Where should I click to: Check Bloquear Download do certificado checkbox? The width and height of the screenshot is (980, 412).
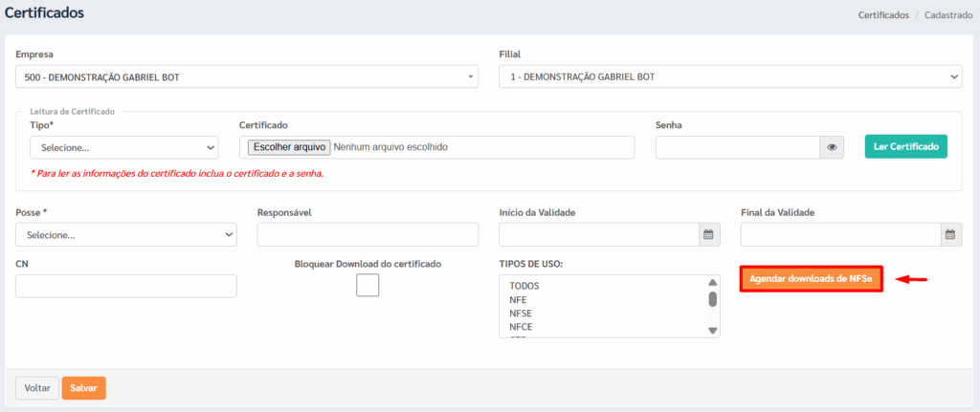coord(367,285)
